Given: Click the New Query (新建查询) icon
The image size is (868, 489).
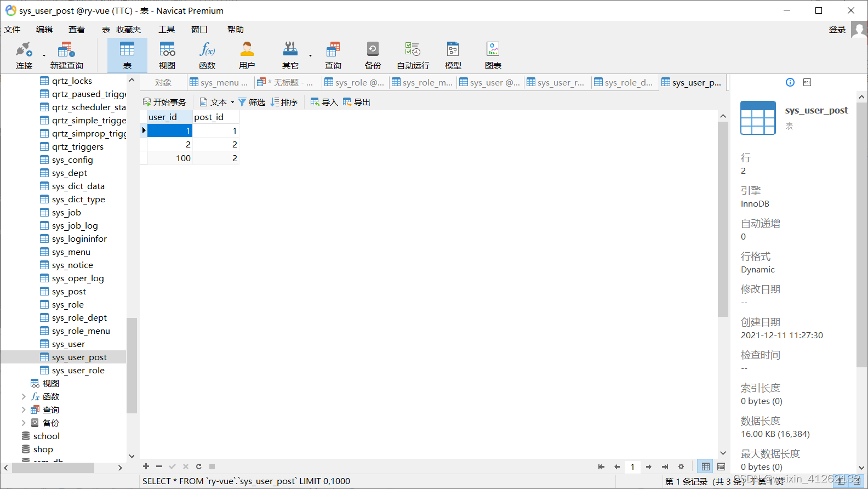Looking at the screenshot, I should tap(66, 55).
